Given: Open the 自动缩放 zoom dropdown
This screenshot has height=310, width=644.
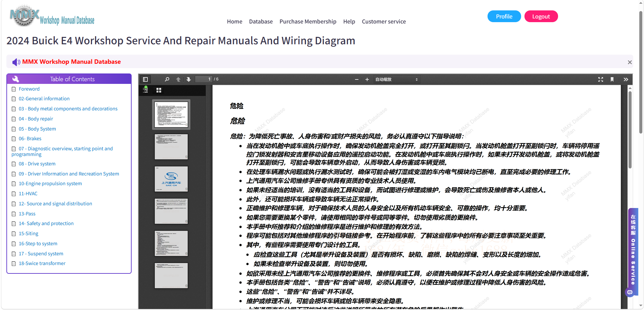Looking at the screenshot, I should tap(397, 80).
